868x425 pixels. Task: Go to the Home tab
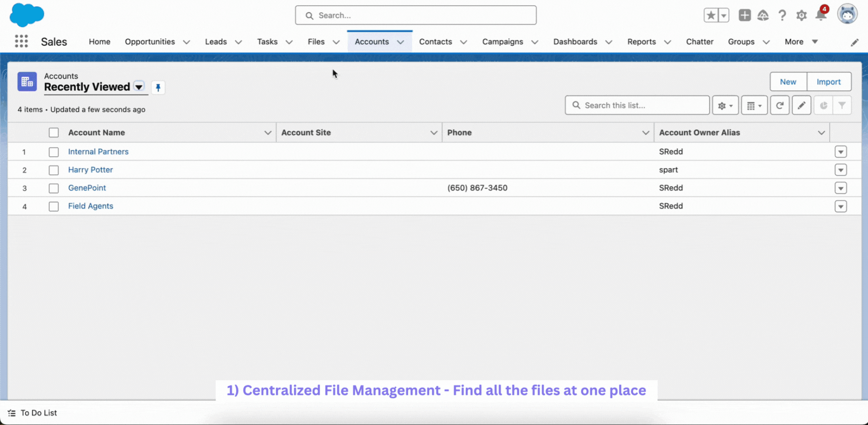point(99,42)
